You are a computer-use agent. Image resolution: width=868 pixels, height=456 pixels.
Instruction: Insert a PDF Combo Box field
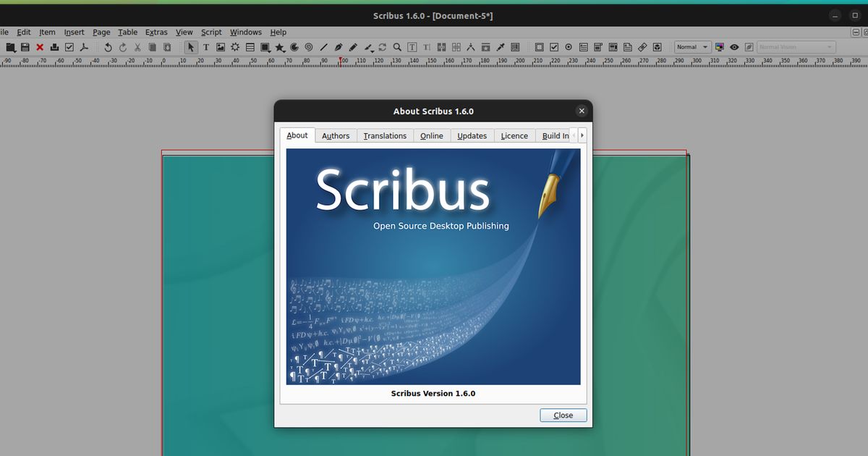[598, 47]
